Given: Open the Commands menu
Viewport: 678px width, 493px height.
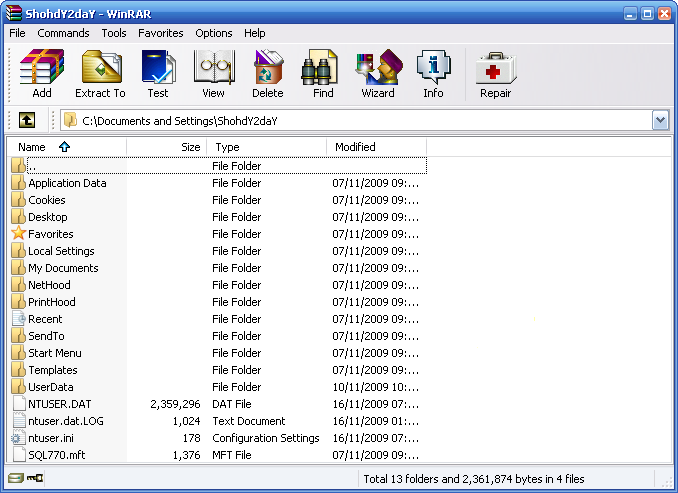Looking at the screenshot, I should (63, 33).
